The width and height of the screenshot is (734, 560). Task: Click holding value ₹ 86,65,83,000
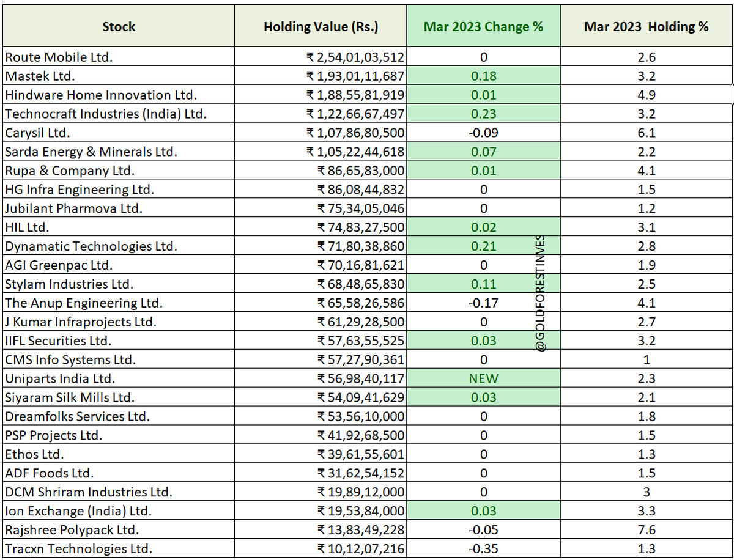coord(321,171)
